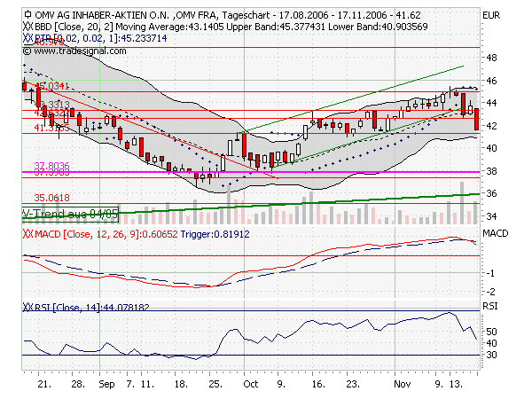Click the 30 tick on RSI axis

coord(491,355)
